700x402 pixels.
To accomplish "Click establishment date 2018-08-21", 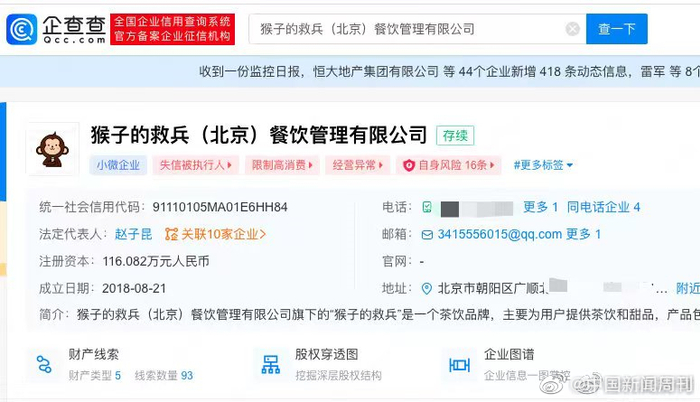I will point(134,289).
